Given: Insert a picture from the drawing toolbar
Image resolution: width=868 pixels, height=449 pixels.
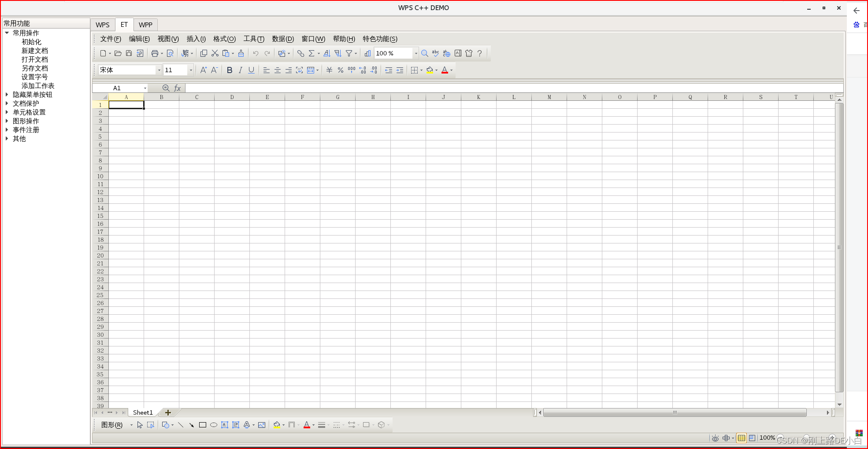Looking at the screenshot, I should [262, 425].
